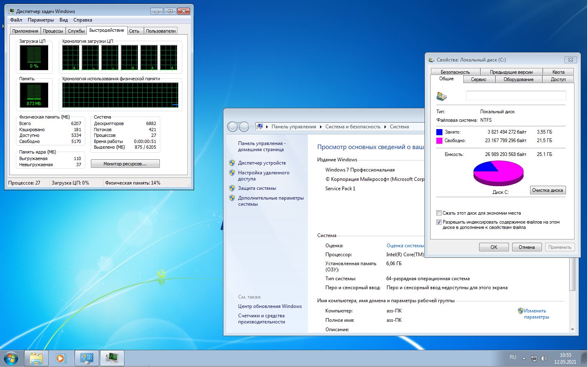Expand breadcrumb arrow after 'Панель управления'
This screenshot has width=588, height=367.
321,127
